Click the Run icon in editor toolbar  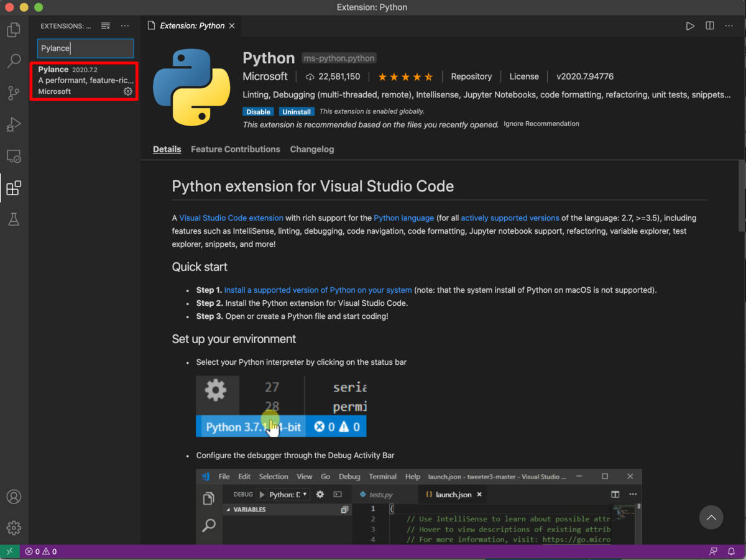pyautogui.click(x=690, y=26)
